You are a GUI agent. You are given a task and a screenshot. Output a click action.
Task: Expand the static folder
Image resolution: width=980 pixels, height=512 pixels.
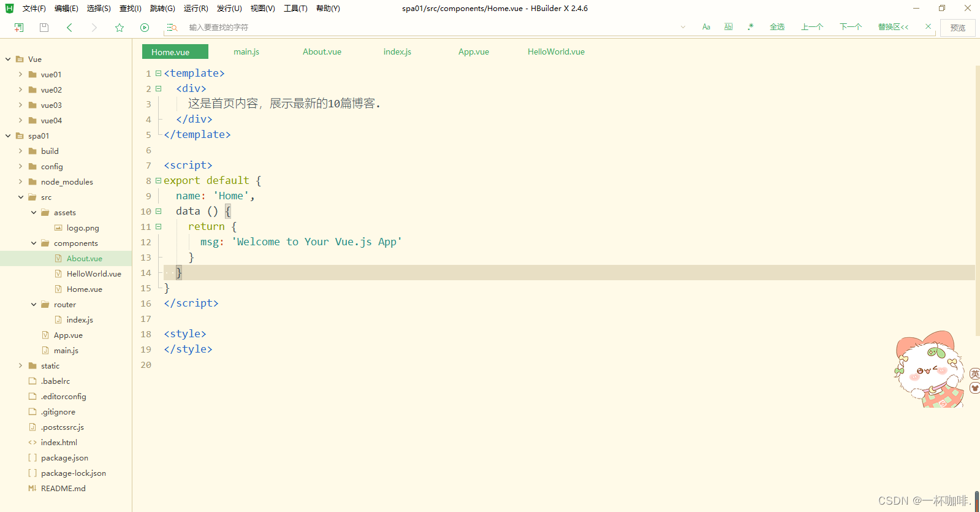point(20,366)
